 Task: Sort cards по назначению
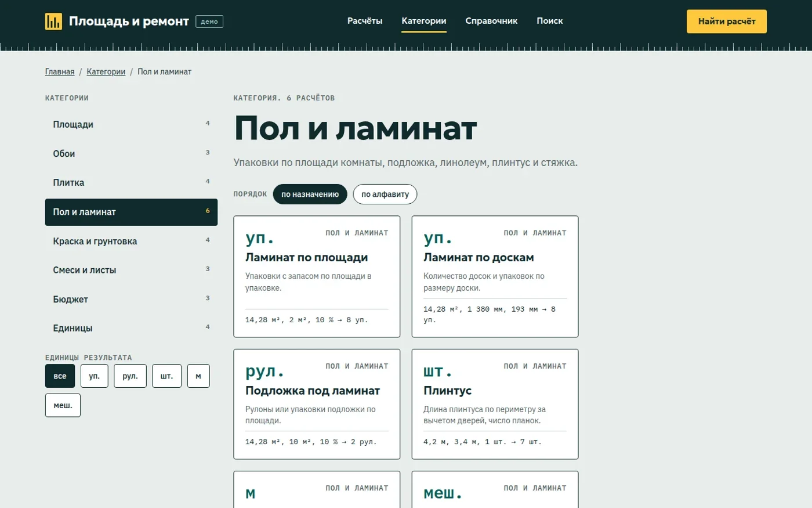(310, 194)
